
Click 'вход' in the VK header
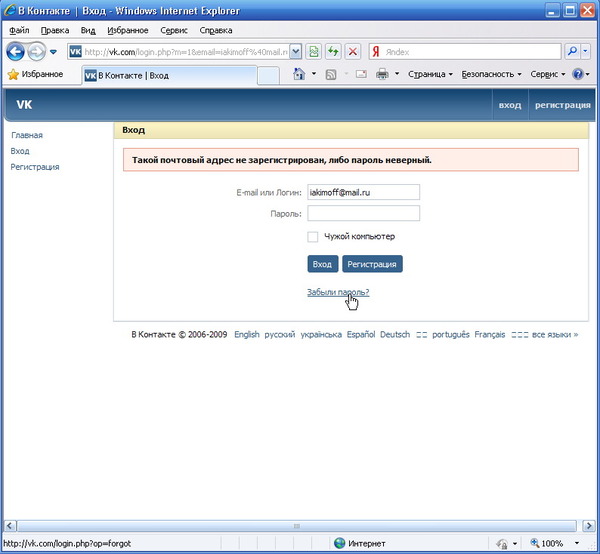(x=510, y=105)
